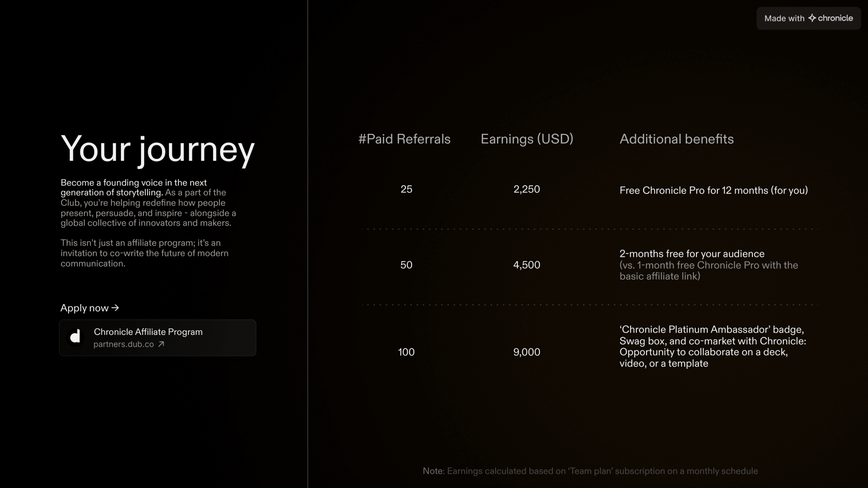The height and width of the screenshot is (488, 868).
Task: Click the 2-months free for your audience text
Action: [692, 254]
